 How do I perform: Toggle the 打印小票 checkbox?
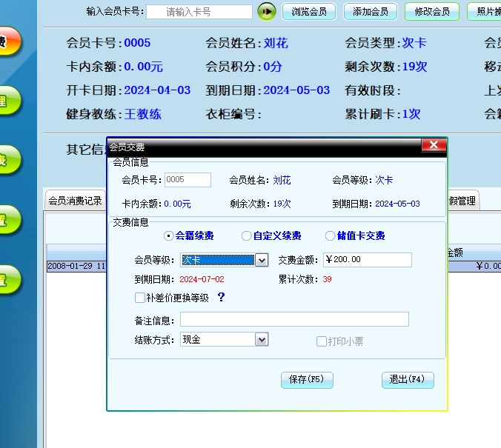pyautogui.click(x=322, y=341)
